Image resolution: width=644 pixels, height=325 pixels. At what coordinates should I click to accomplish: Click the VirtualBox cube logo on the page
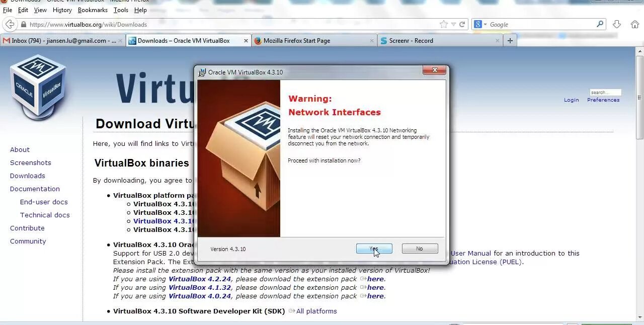tap(38, 87)
